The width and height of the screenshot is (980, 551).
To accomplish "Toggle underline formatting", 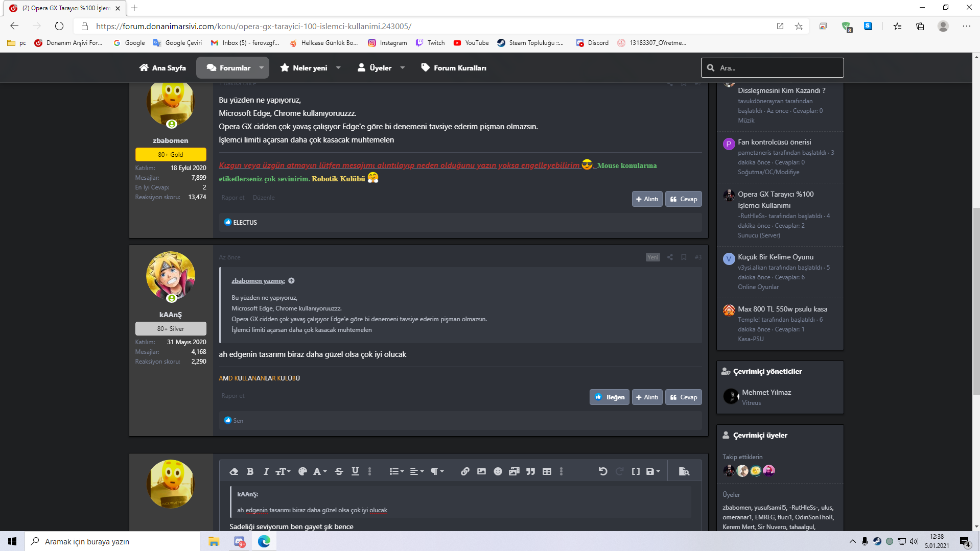I will pyautogui.click(x=355, y=471).
